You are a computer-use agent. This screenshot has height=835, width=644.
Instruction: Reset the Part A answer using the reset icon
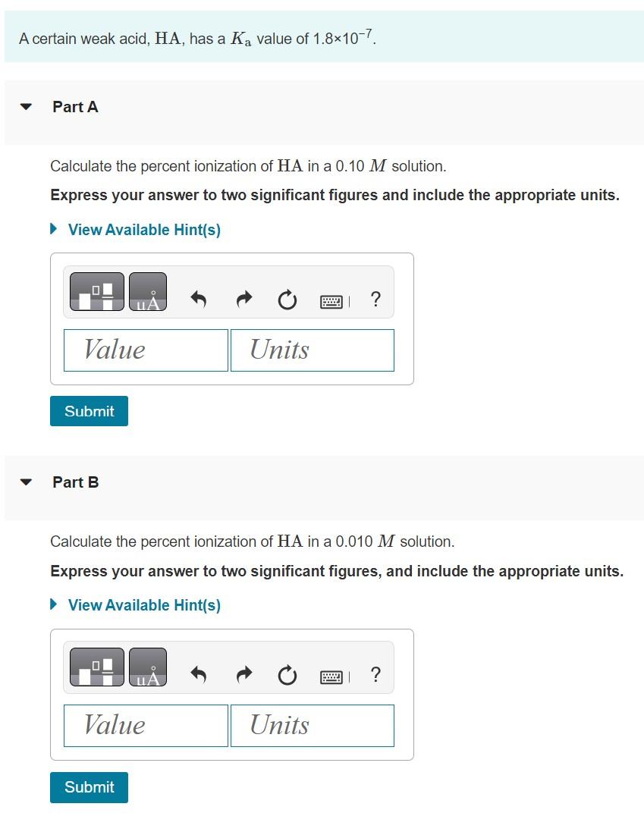[x=287, y=300]
